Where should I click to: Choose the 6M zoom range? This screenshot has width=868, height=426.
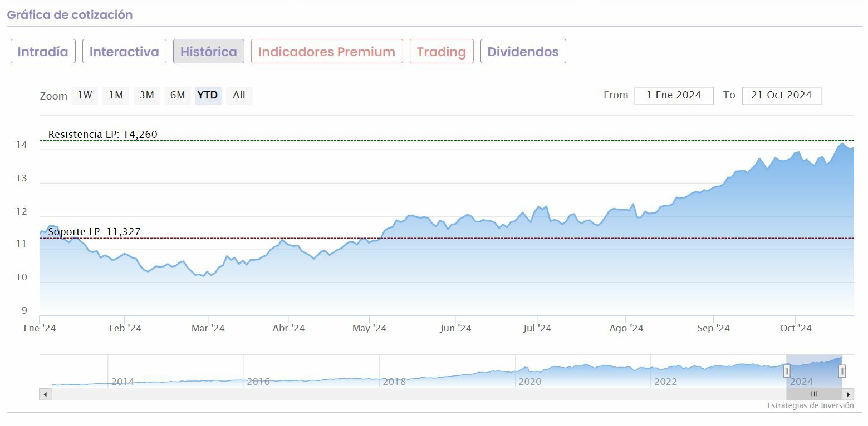pos(178,96)
